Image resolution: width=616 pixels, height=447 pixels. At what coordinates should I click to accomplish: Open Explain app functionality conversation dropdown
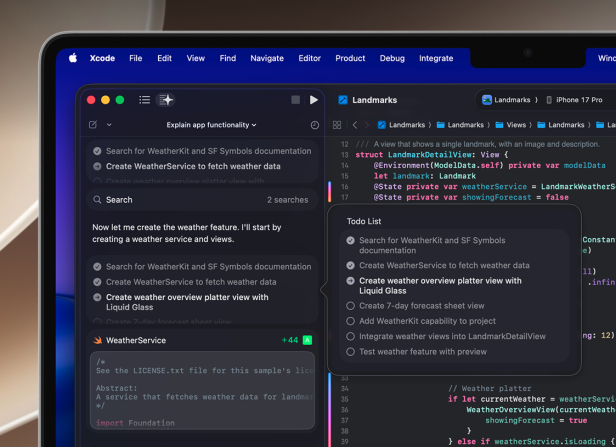(x=211, y=125)
